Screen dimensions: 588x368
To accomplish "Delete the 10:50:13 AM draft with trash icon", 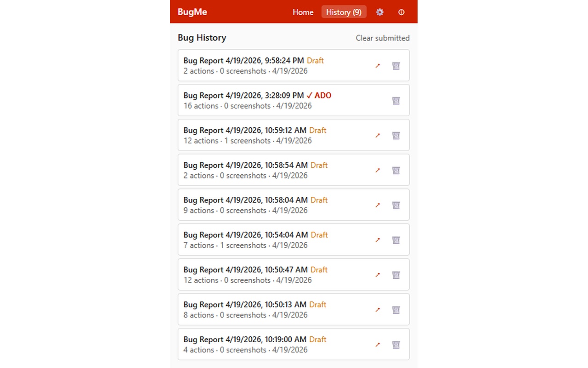I will [396, 310].
